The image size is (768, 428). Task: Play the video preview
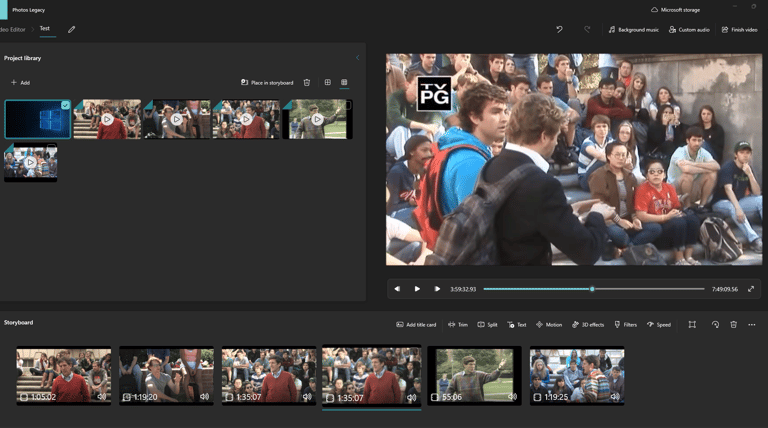(x=417, y=289)
